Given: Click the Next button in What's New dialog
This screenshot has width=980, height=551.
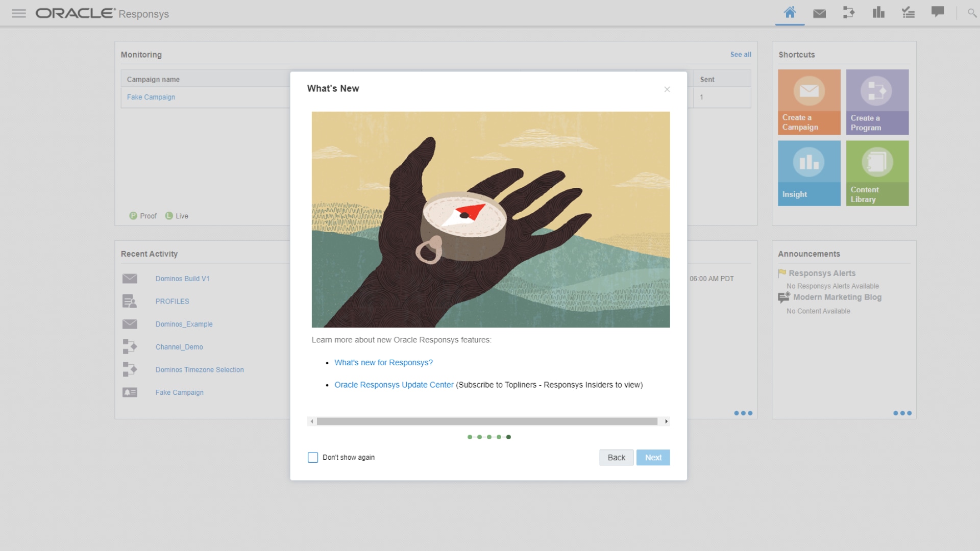Looking at the screenshot, I should (x=653, y=458).
